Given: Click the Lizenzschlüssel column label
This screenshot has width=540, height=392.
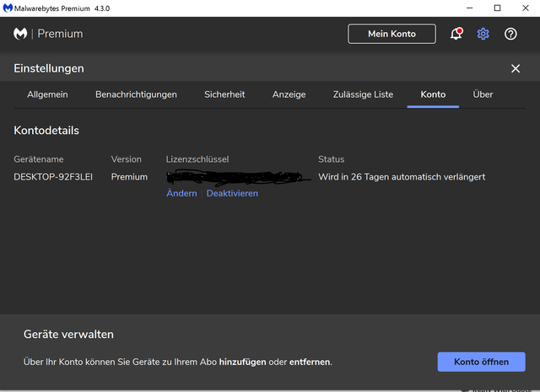Looking at the screenshot, I should (197, 159).
